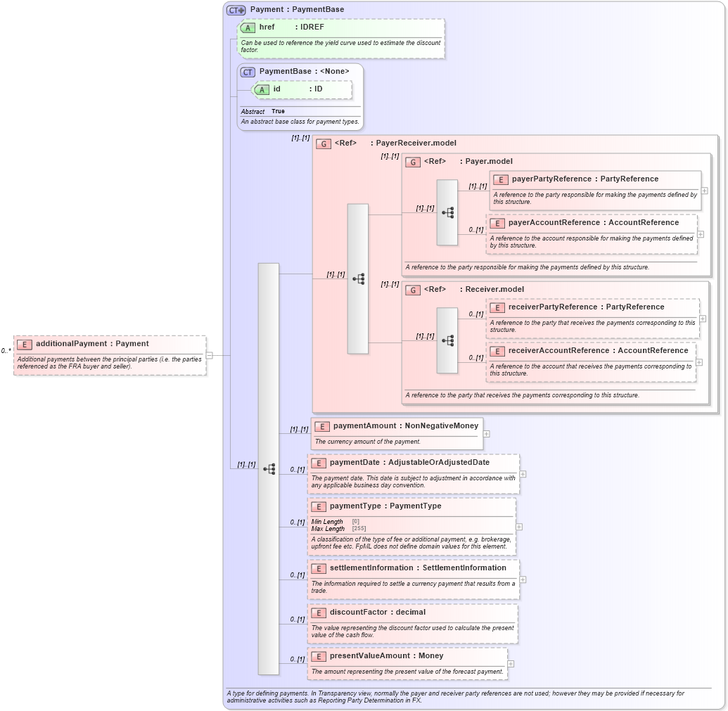Click the E icon of settlementInformation element

pyautogui.click(x=319, y=568)
